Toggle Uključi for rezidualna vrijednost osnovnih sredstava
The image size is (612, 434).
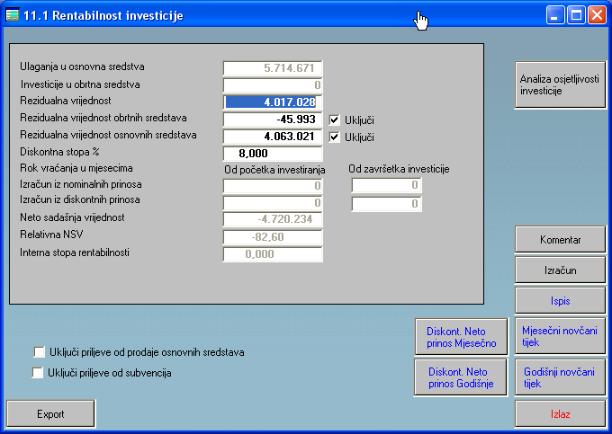pos(334,137)
